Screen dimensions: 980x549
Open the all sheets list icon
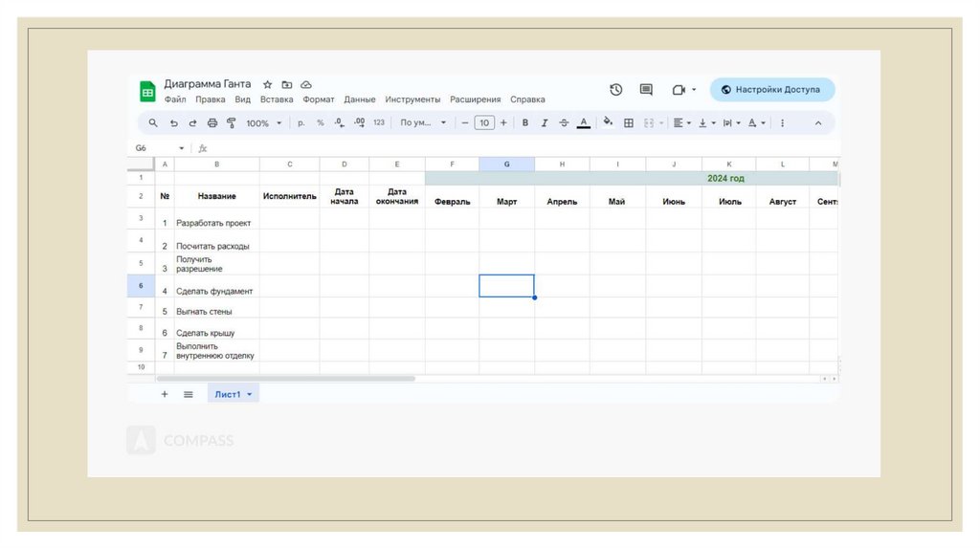pyautogui.click(x=189, y=394)
